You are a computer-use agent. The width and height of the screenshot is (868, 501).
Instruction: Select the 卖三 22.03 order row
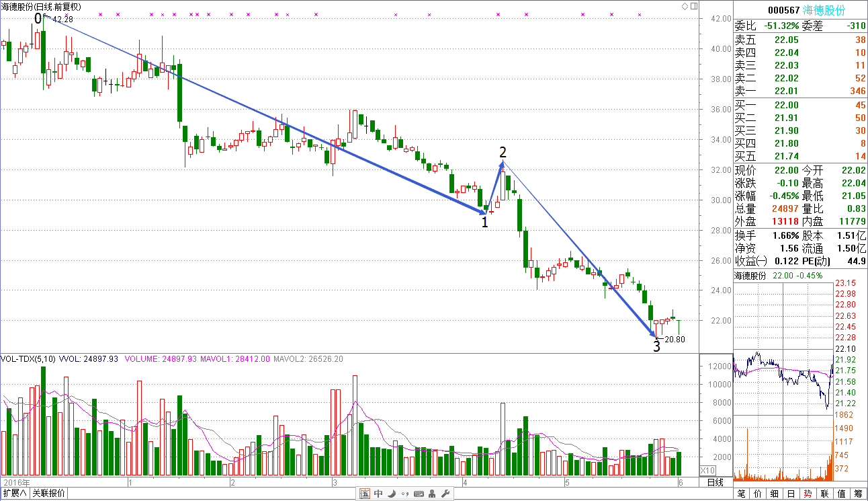click(800, 65)
